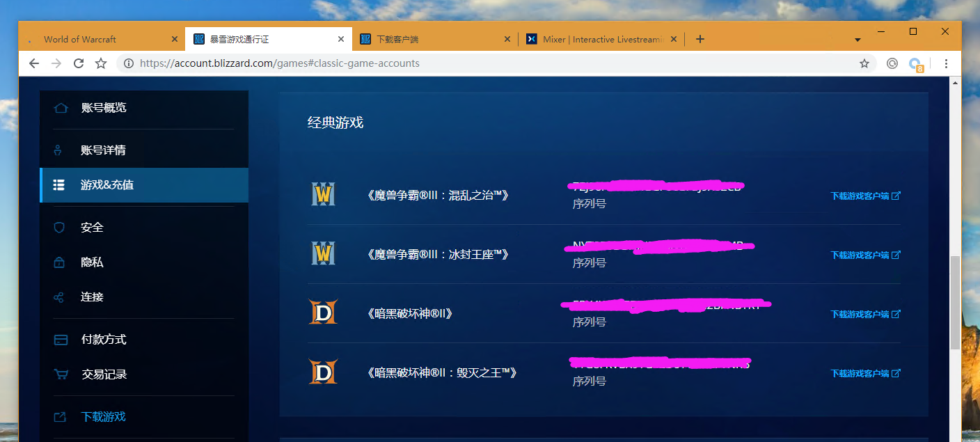Click the scrollbar up arrow
Screen dimensions: 980x442
coord(955,82)
